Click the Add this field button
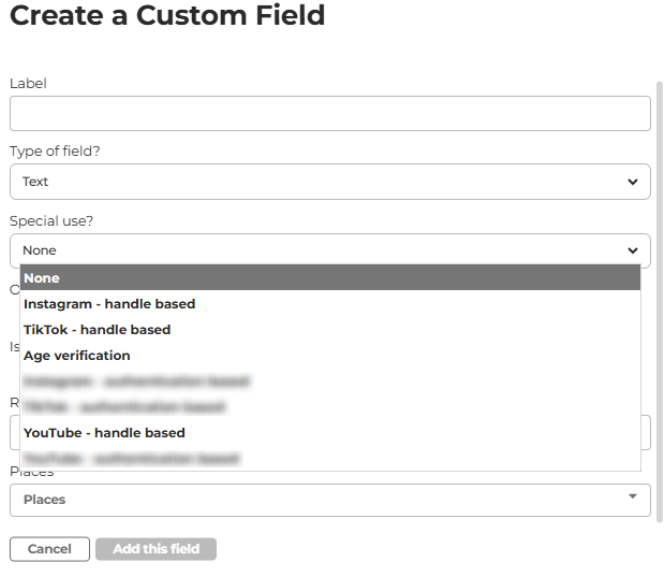The width and height of the screenshot is (669, 571). [x=156, y=549]
